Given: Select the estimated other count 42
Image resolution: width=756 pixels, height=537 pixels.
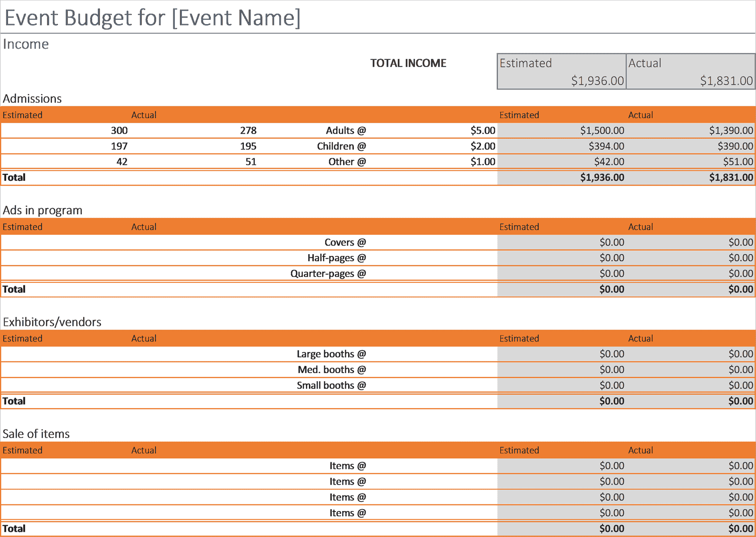Looking at the screenshot, I should pyautogui.click(x=122, y=162).
